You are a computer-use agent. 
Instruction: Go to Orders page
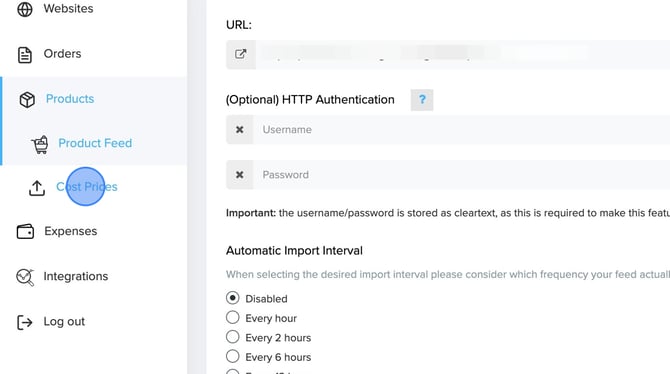click(x=62, y=54)
